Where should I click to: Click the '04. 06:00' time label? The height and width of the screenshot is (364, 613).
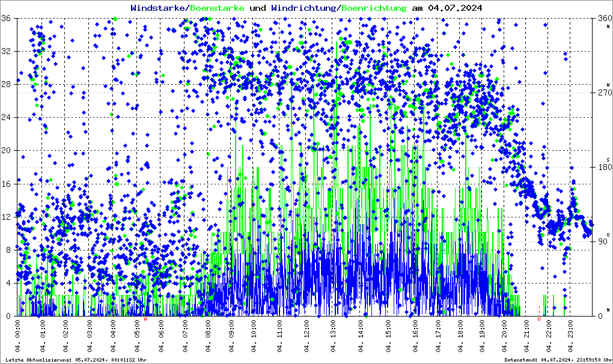[160, 336]
